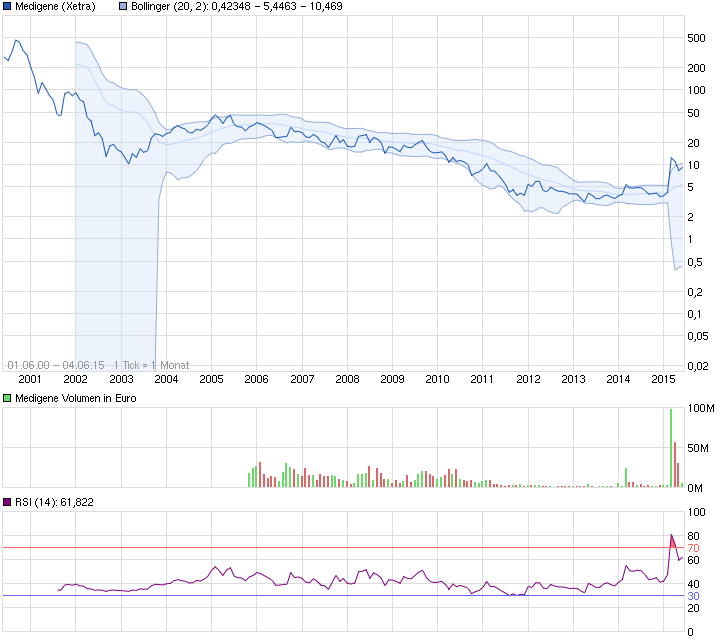The width and height of the screenshot is (726, 640).
Task: Click the '1 Tick = 1 Monat' text
Action: coord(151,365)
